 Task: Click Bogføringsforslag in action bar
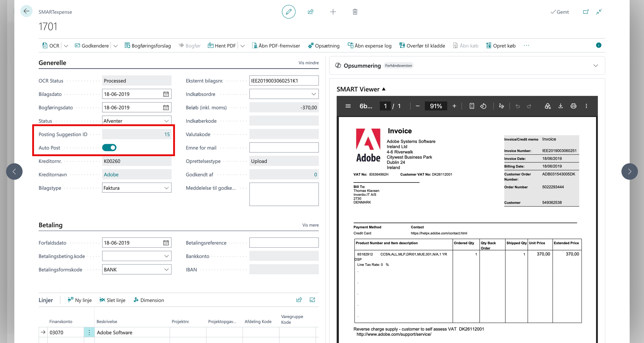(x=148, y=46)
